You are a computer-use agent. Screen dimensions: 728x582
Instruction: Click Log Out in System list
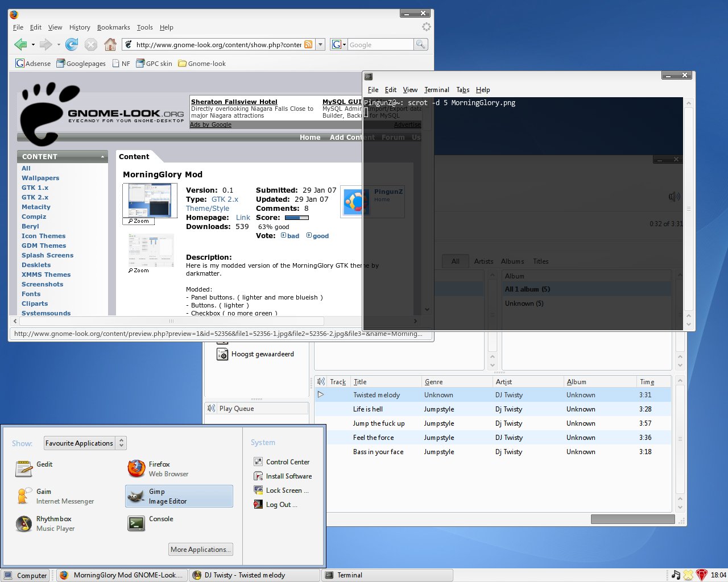(275, 505)
